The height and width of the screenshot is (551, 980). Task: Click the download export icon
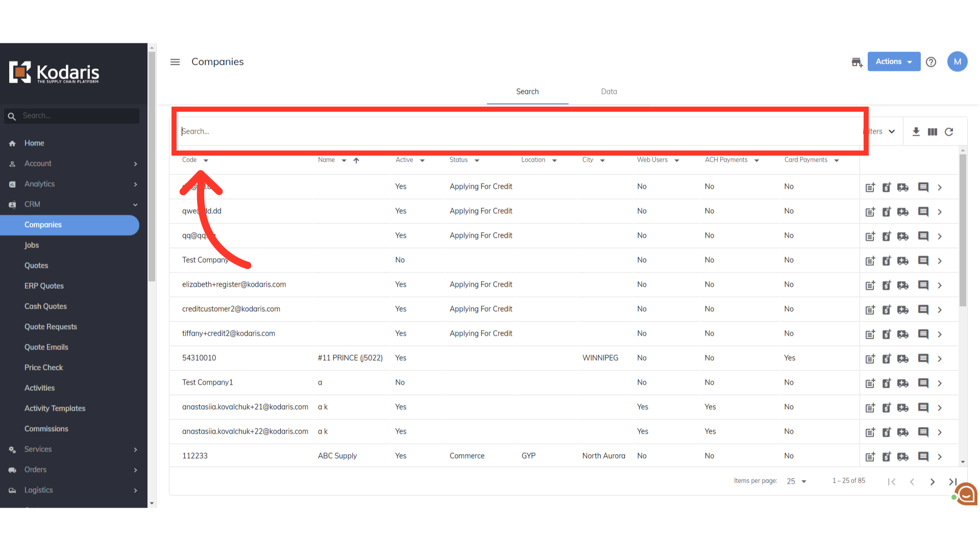pyautogui.click(x=916, y=132)
